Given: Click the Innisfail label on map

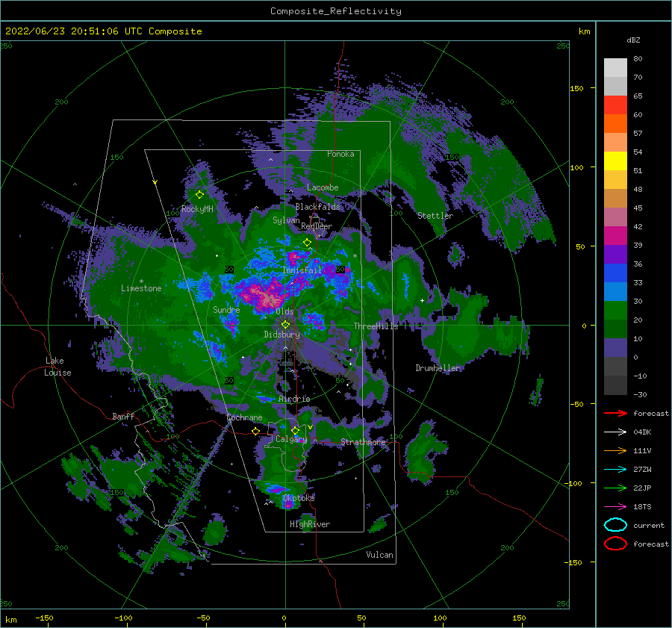Looking at the screenshot, I should [302, 270].
